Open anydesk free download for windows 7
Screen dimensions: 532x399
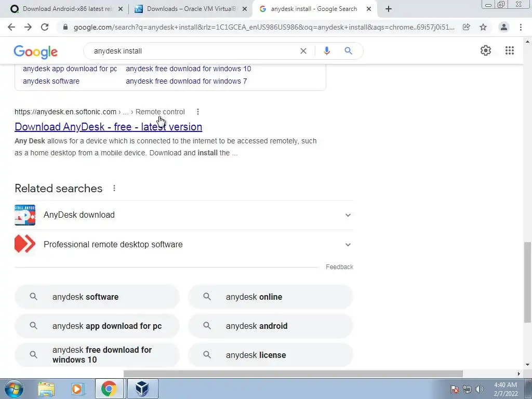(187, 81)
